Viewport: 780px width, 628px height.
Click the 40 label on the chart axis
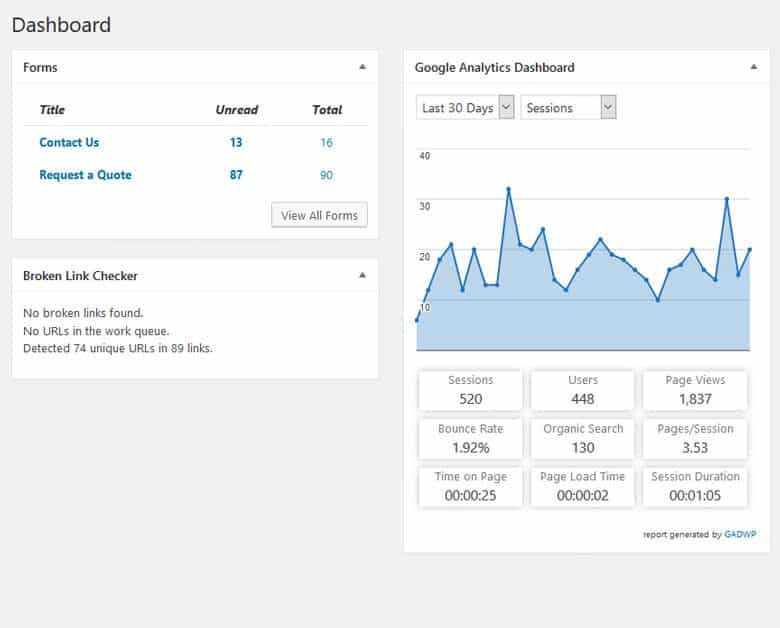424,156
